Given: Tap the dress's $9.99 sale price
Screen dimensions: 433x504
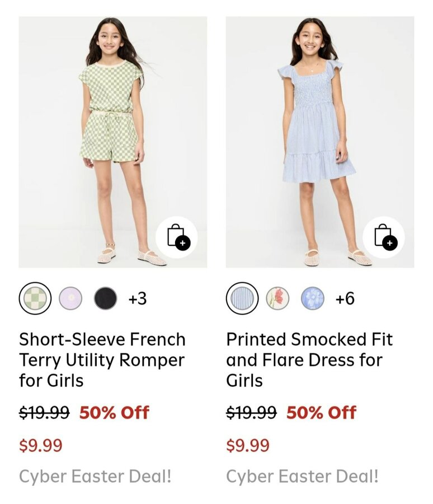Looking at the screenshot, I should [x=248, y=446].
